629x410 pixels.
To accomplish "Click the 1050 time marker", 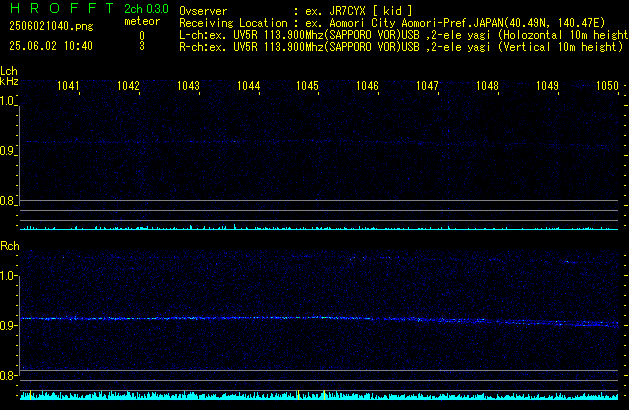I will coord(607,86).
